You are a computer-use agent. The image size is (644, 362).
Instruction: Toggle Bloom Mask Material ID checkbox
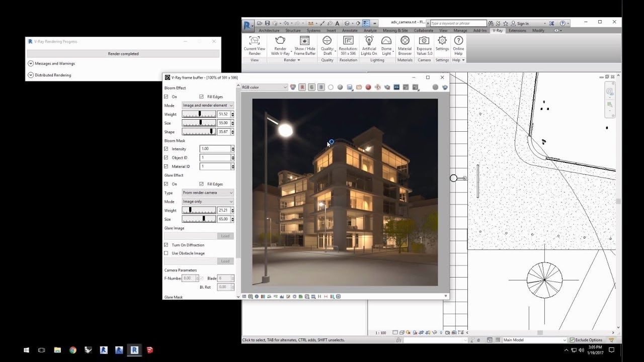coord(167,166)
